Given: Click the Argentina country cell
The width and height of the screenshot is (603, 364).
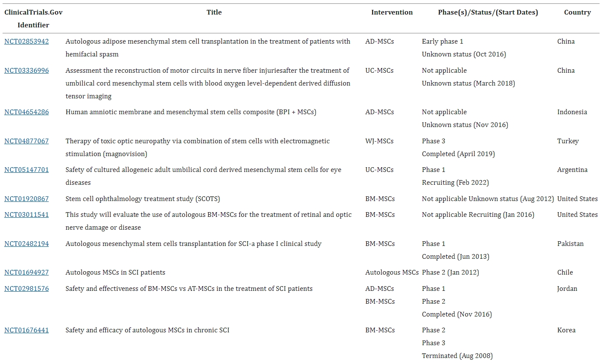Looking at the screenshot, I should tap(572, 170).
